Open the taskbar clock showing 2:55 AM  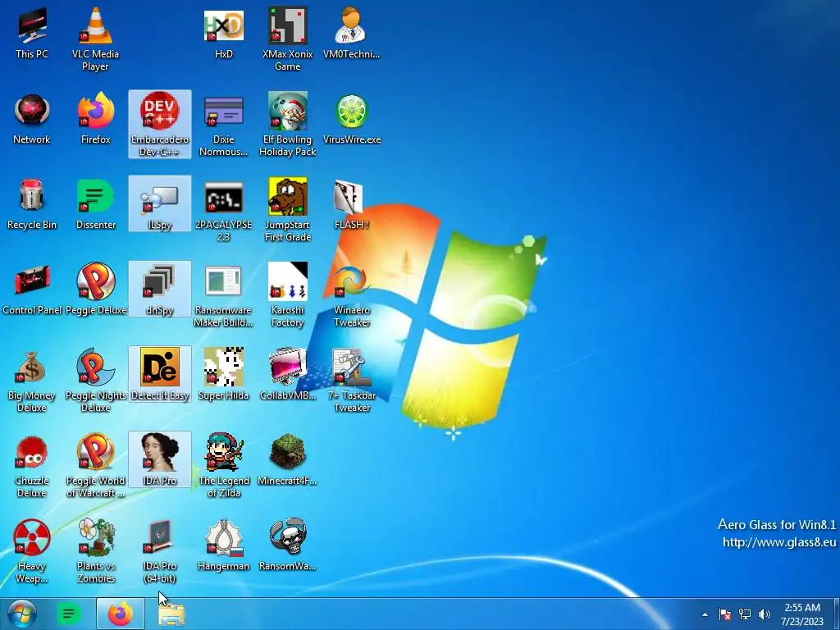click(802, 614)
